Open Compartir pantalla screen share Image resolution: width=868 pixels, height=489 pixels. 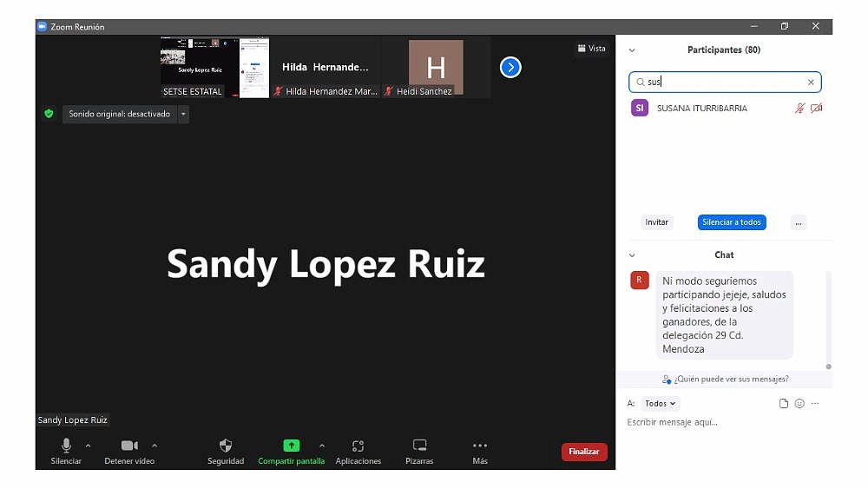(291, 446)
